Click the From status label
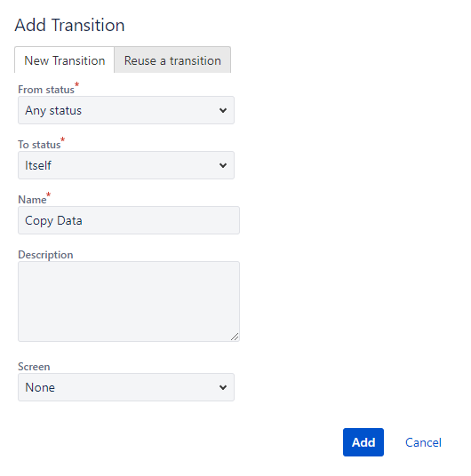 coord(46,90)
